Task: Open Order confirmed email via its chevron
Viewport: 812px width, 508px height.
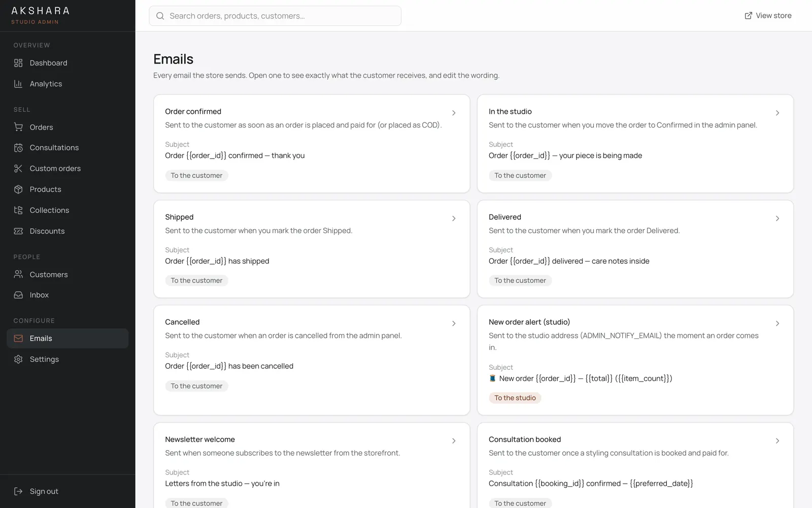Action: pyautogui.click(x=454, y=113)
